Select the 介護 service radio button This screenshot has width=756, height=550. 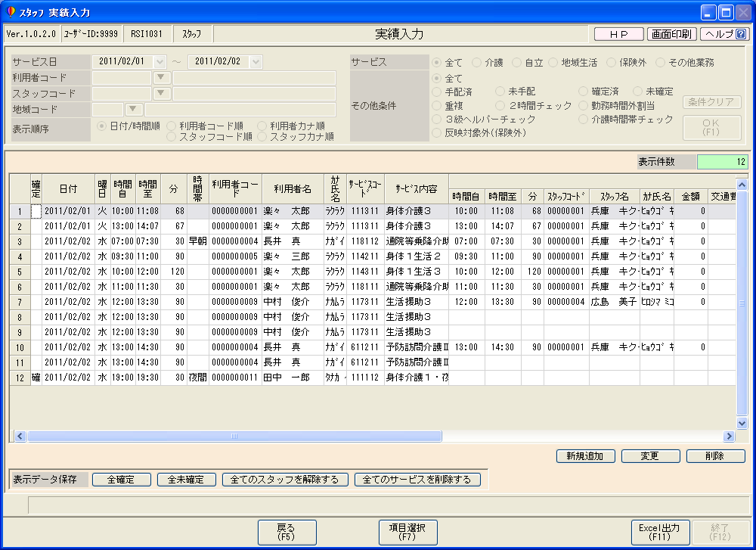[476, 62]
